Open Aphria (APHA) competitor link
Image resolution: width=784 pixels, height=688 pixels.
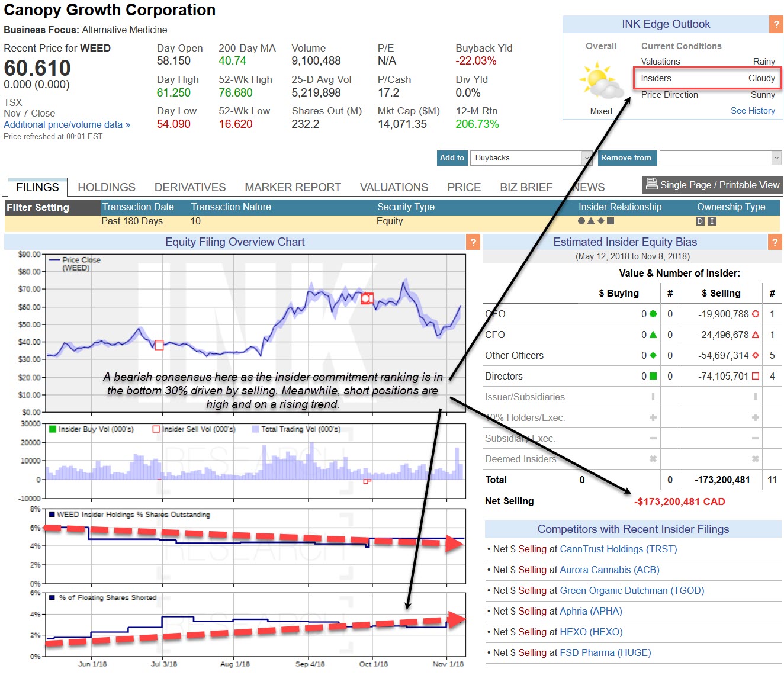click(x=591, y=612)
